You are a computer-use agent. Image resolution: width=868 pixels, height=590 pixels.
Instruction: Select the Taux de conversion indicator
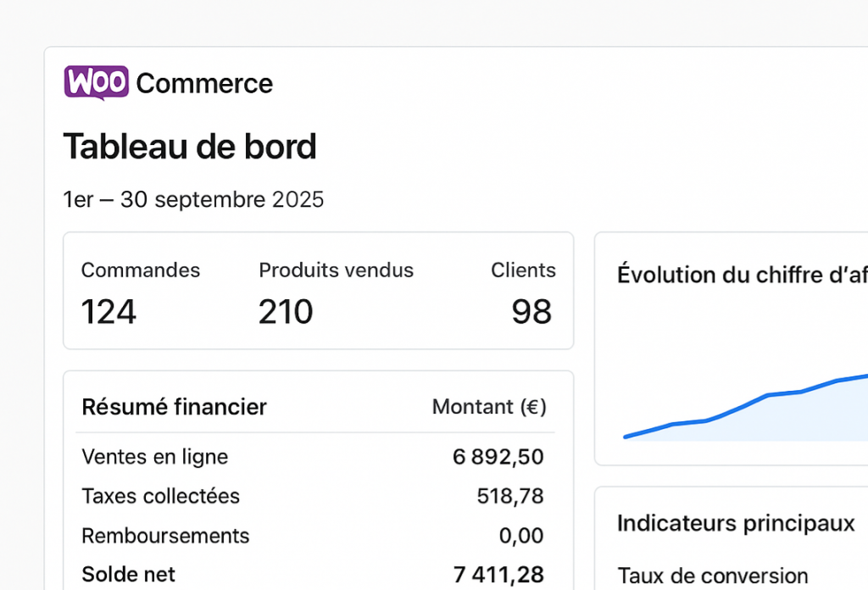pyautogui.click(x=712, y=576)
